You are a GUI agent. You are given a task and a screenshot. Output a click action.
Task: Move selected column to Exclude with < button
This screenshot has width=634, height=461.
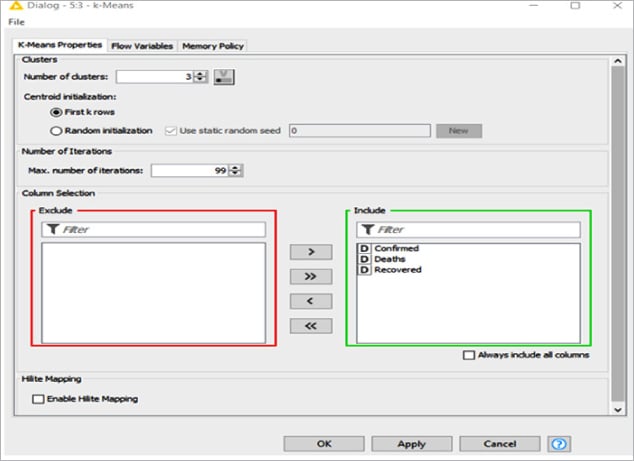pos(311,301)
